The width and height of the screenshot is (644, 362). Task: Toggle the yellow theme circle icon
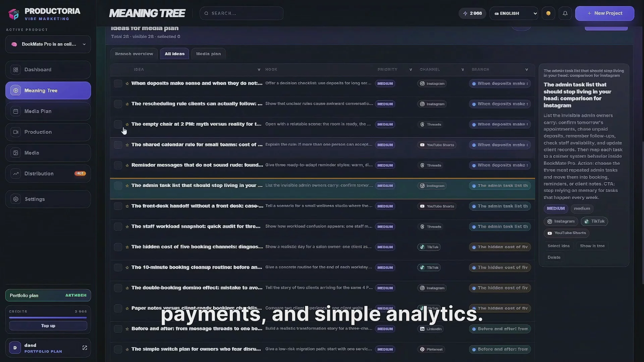[x=548, y=13]
